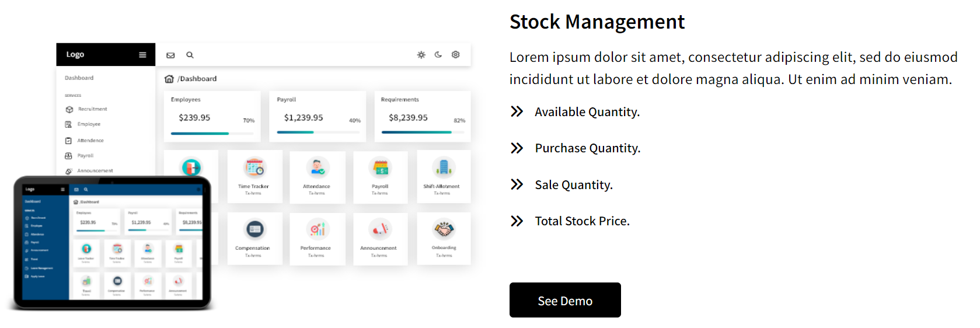Viewport: 980px width, 328px height.
Task: Click the See Demo button
Action: [564, 300]
